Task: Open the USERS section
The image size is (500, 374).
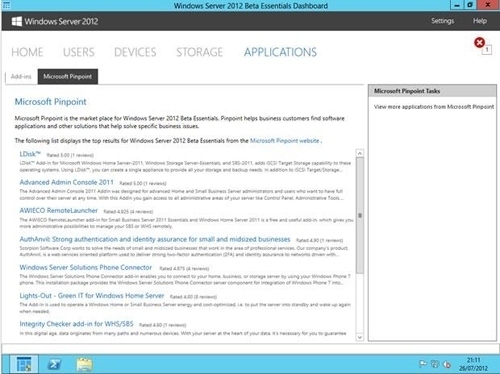Action: tap(79, 52)
